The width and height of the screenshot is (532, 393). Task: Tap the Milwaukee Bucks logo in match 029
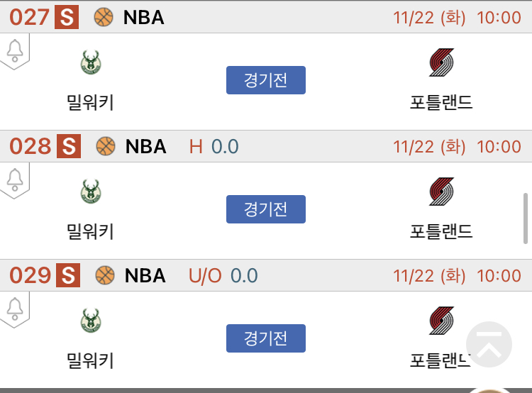coord(91,320)
